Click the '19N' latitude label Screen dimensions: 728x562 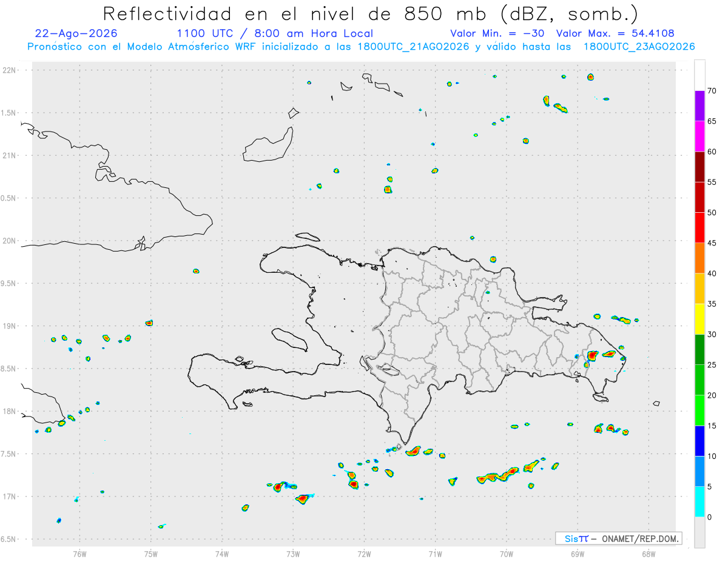(x=10, y=326)
